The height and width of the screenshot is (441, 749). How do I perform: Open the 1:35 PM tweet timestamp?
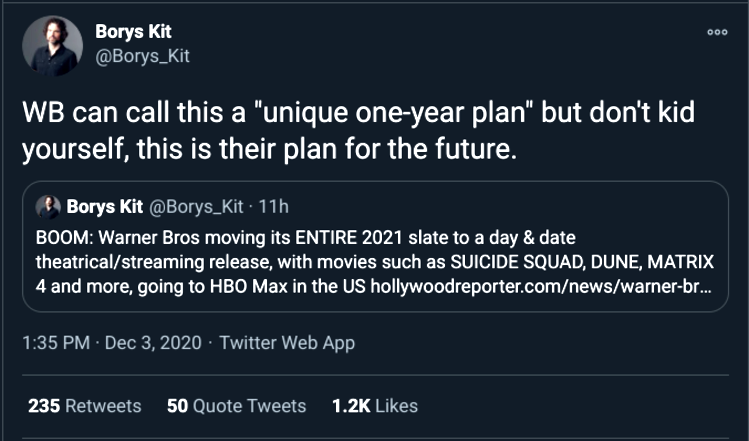point(54,343)
